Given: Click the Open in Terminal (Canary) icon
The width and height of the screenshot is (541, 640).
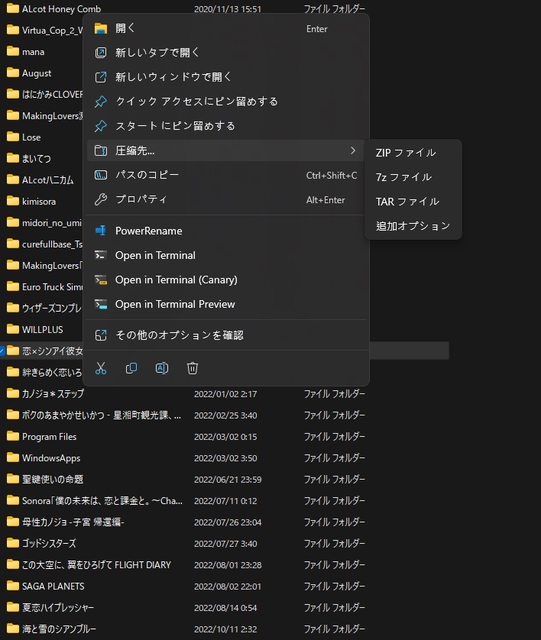Looking at the screenshot, I should point(100,280).
